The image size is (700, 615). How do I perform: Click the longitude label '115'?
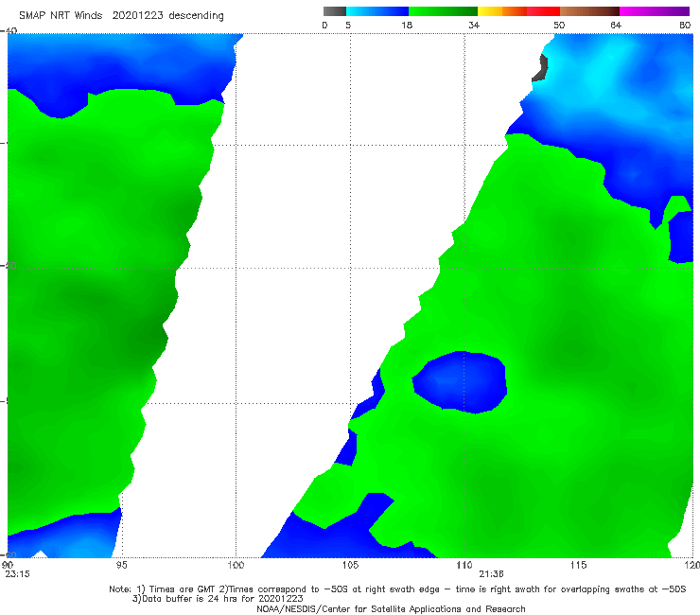(579, 565)
